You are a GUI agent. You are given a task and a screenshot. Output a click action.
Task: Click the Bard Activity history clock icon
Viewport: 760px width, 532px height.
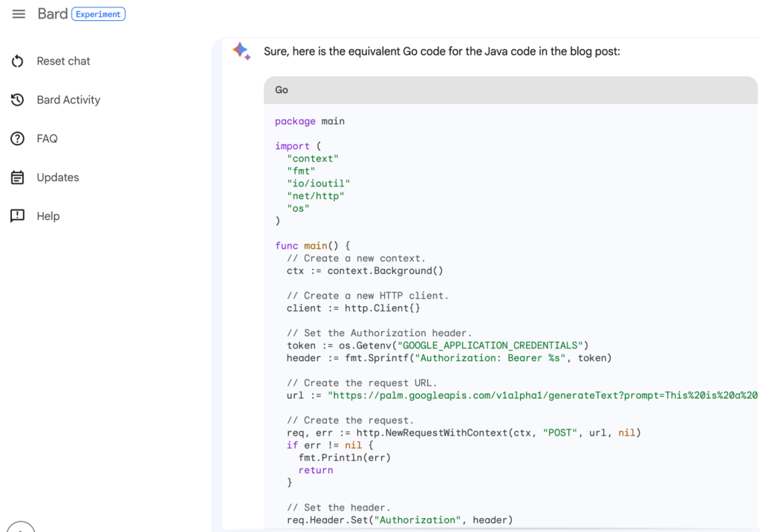(x=18, y=100)
